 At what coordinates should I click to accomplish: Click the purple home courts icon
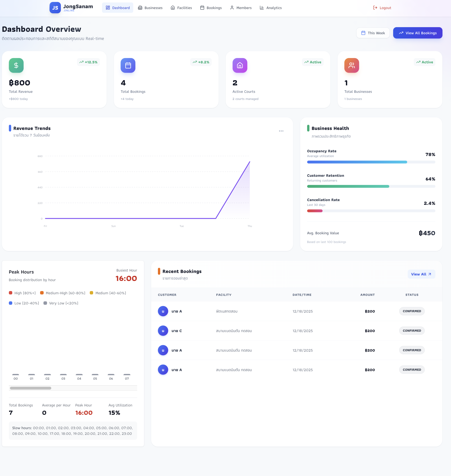tap(240, 65)
